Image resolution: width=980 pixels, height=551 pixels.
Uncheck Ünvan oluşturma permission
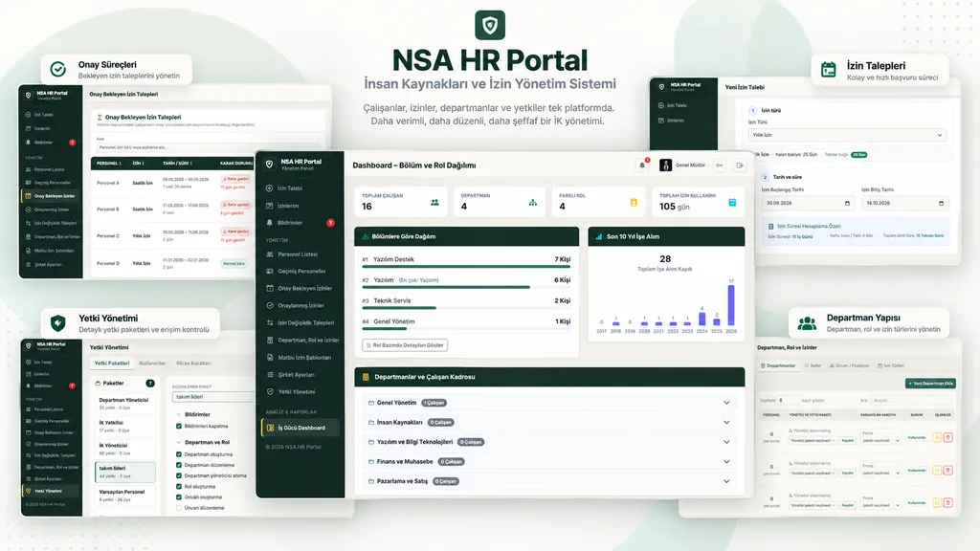179,497
